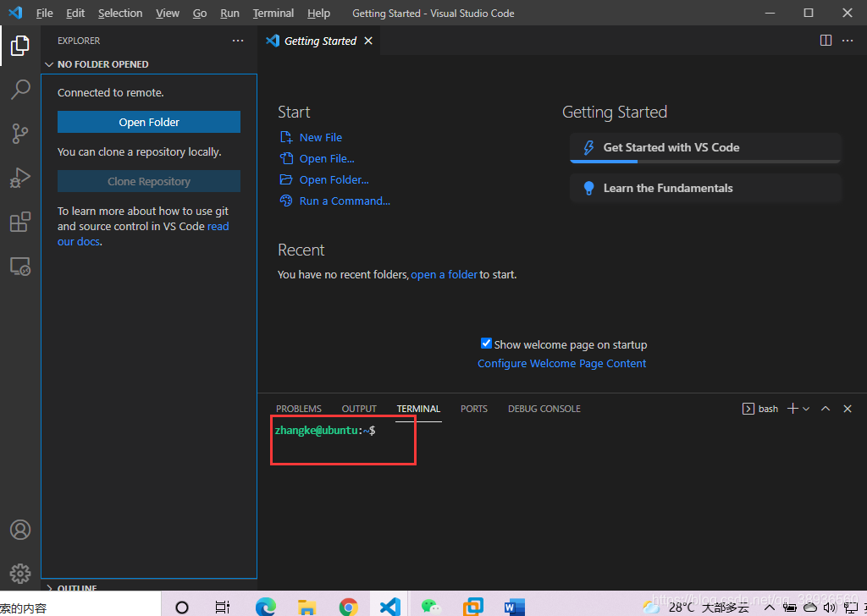Click the weather widget showing 28°C
Screen dimensions: 867x616
(x=696, y=608)
